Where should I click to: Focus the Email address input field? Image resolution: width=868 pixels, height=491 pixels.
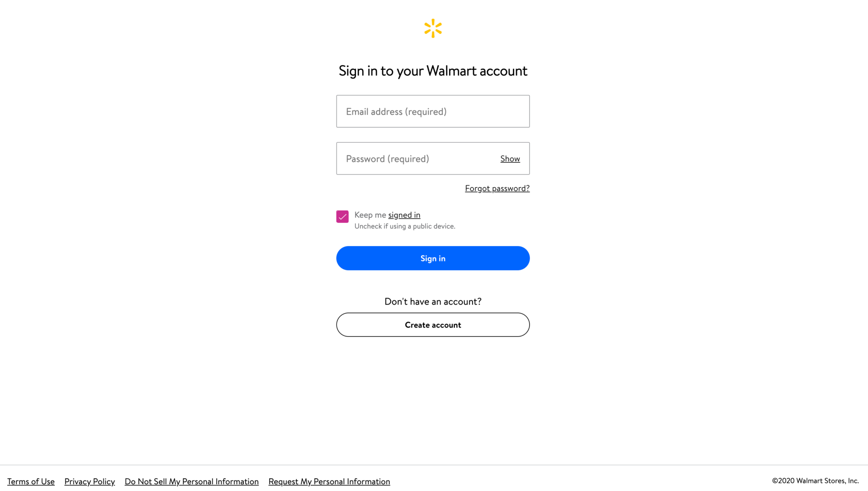point(433,111)
